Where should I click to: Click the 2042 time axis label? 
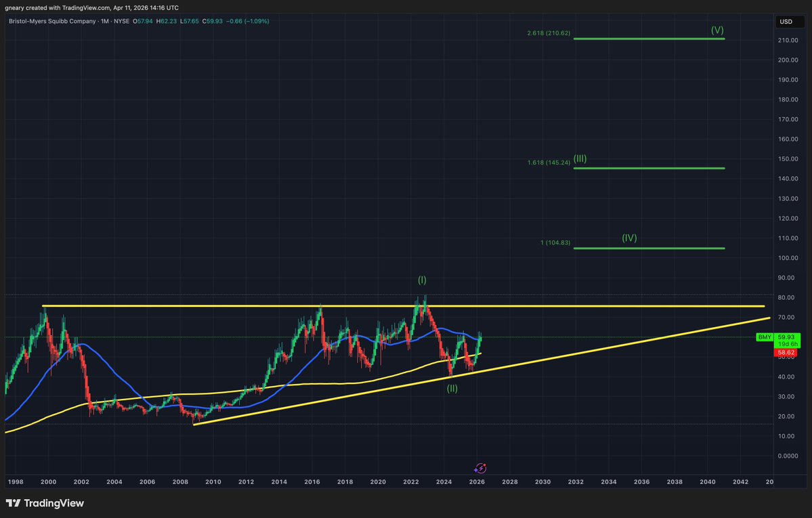[740, 481]
